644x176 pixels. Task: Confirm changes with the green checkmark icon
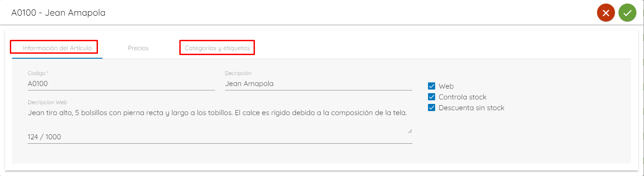click(627, 13)
